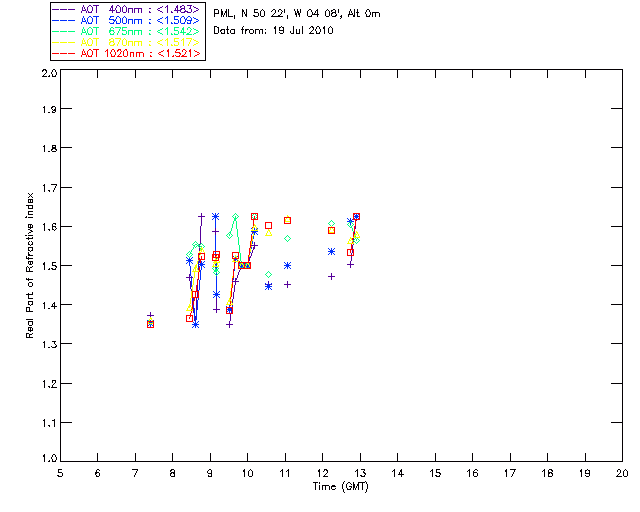This screenshot has height=512, width=640.
Task: Click the x-axis tick label 15
Action: (435, 474)
